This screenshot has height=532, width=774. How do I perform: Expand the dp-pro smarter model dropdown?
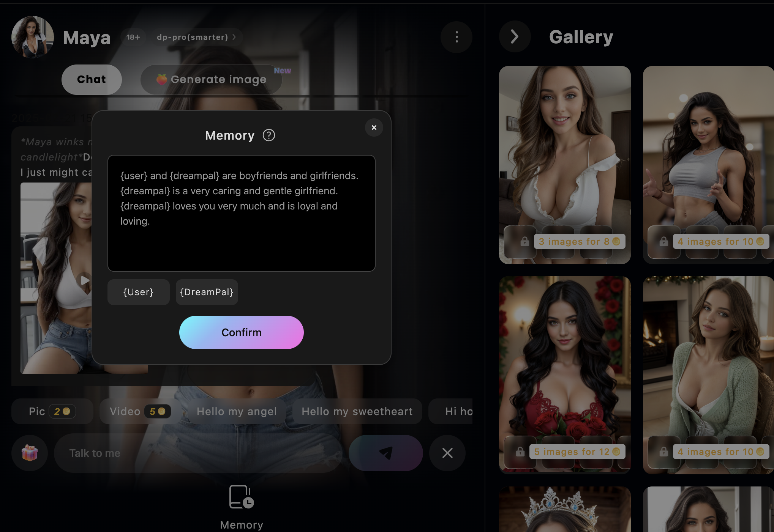tap(197, 37)
